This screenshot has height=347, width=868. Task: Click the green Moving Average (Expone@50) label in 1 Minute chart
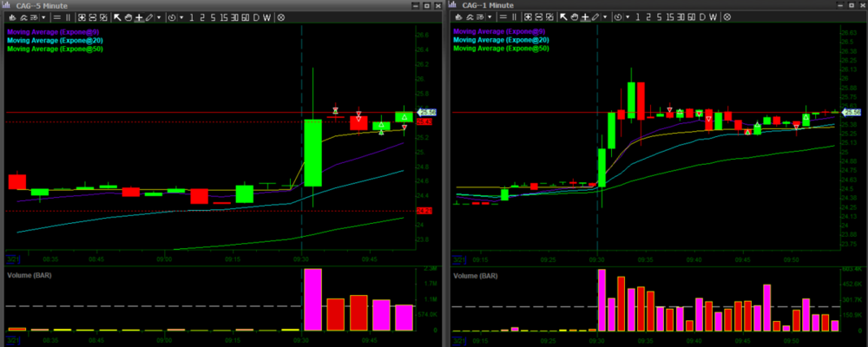tap(501, 49)
